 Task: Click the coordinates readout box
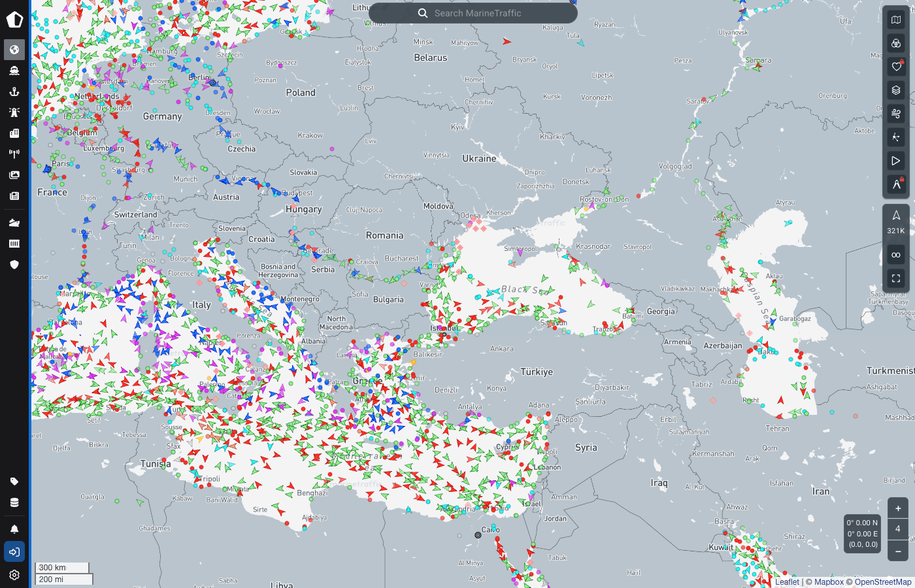(x=862, y=534)
